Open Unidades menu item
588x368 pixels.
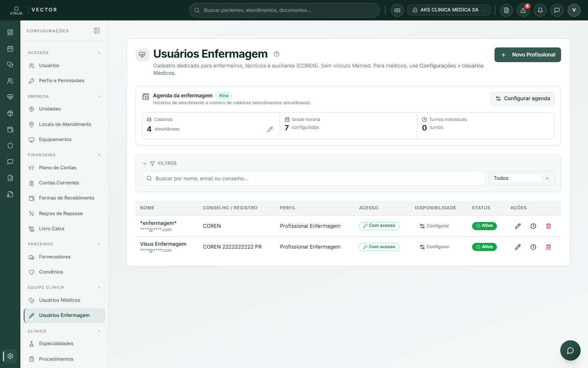tap(65, 109)
